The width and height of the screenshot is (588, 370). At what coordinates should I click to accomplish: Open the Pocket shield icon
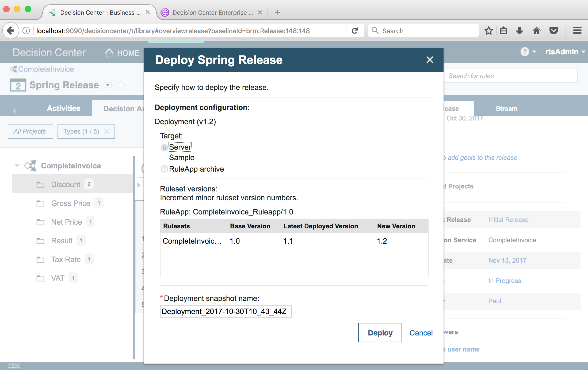pyautogui.click(x=553, y=31)
